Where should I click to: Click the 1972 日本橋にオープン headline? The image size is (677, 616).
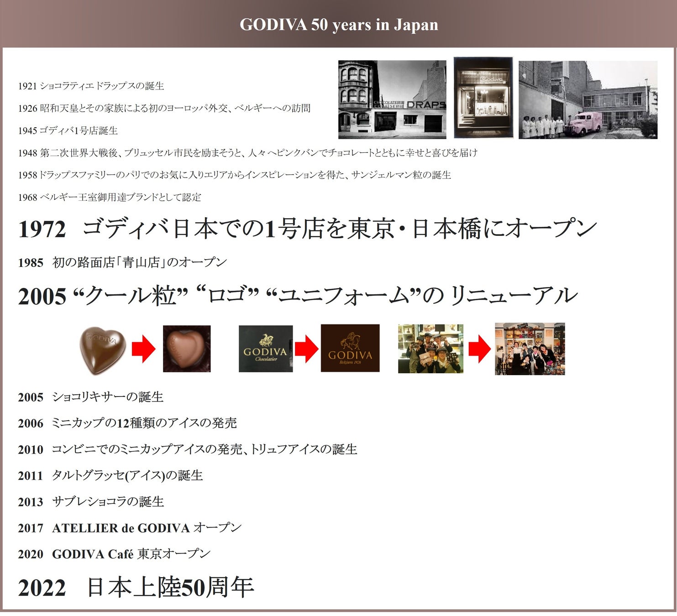pos(308,228)
